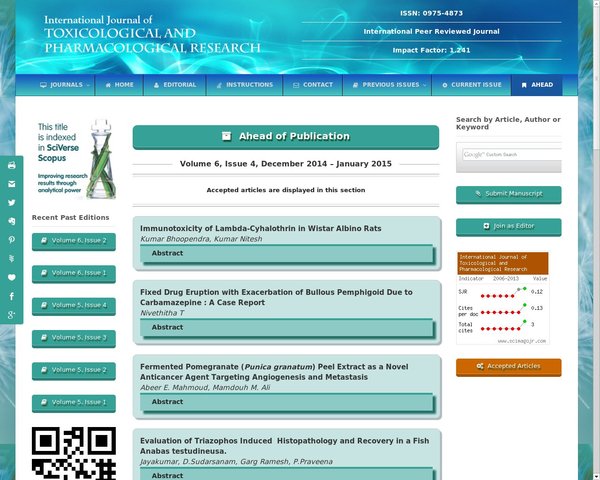
Task: Click the envelope icon beside CONTACT
Action: [x=296, y=85]
